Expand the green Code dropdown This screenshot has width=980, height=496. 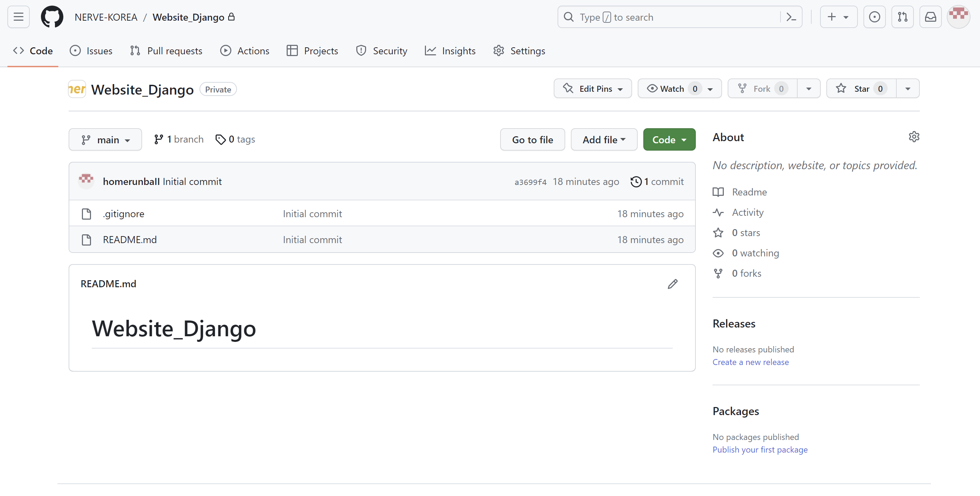tap(669, 140)
